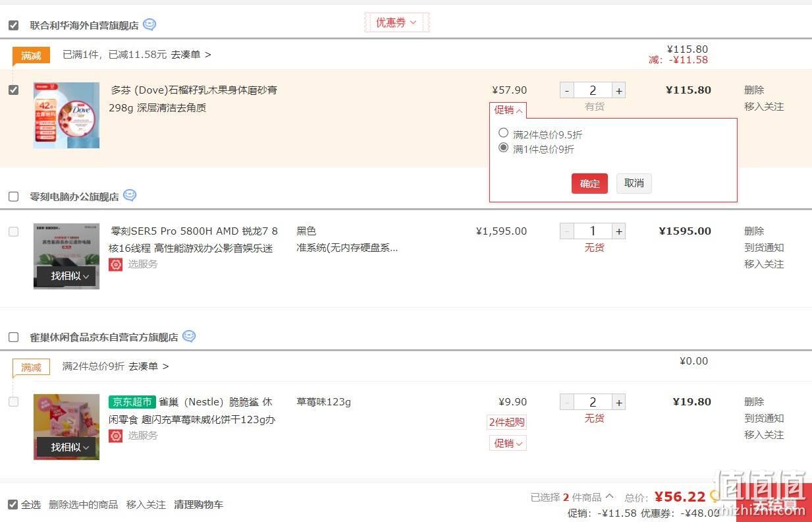Decrease 零刻SER5 Pro quantity

pos(566,231)
